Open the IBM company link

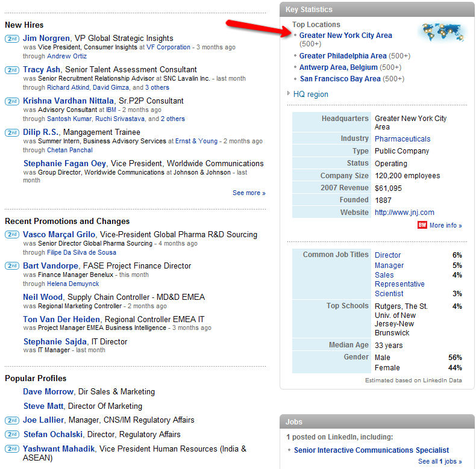click(111, 110)
